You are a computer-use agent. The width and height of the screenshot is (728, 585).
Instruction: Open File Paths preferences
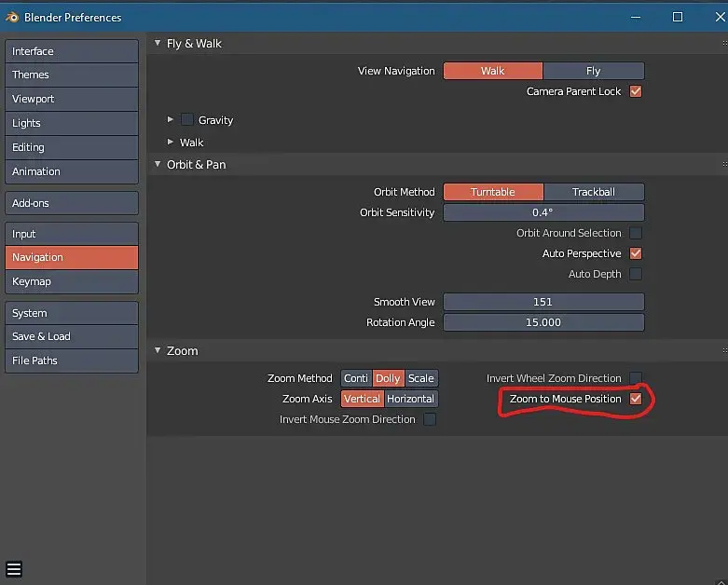point(72,361)
